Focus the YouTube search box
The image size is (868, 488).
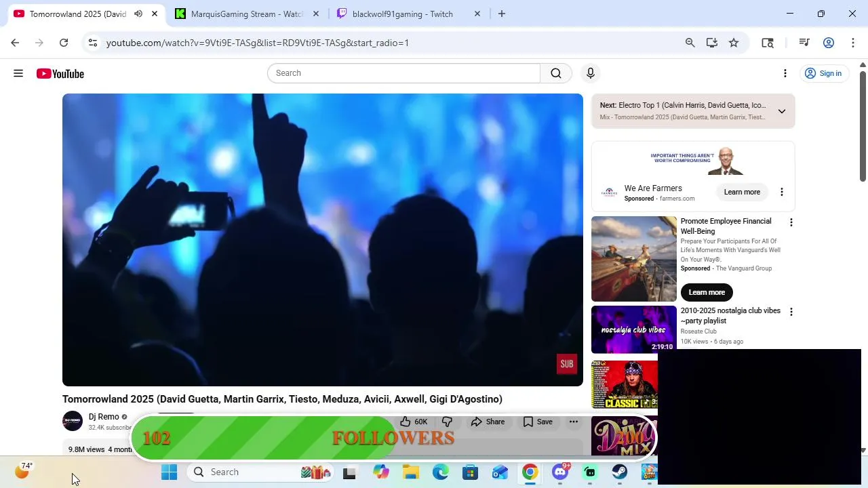(403, 73)
